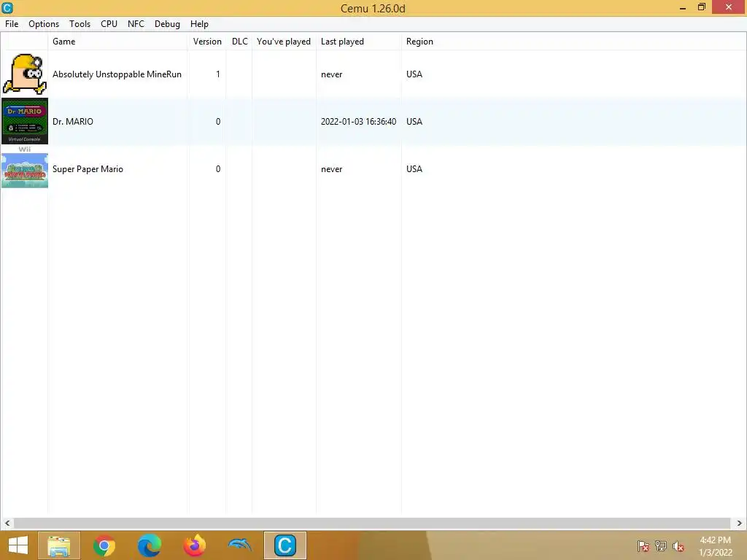Open the CPU menu

109,24
